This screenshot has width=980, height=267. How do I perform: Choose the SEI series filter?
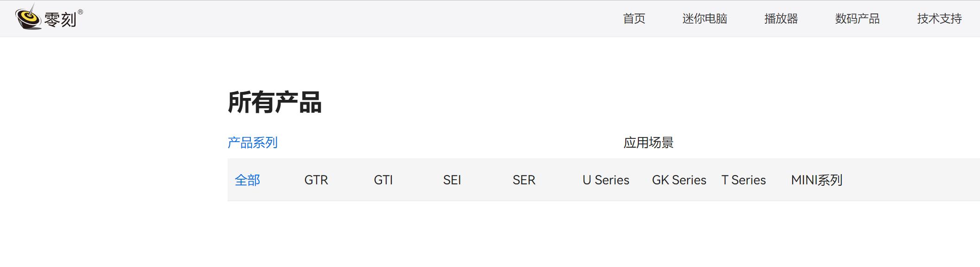tap(452, 180)
